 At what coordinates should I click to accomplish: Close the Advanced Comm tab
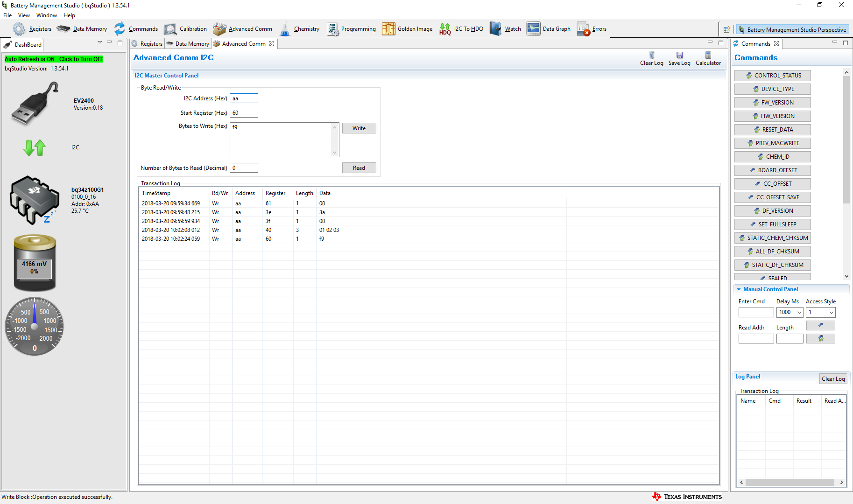(272, 43)
